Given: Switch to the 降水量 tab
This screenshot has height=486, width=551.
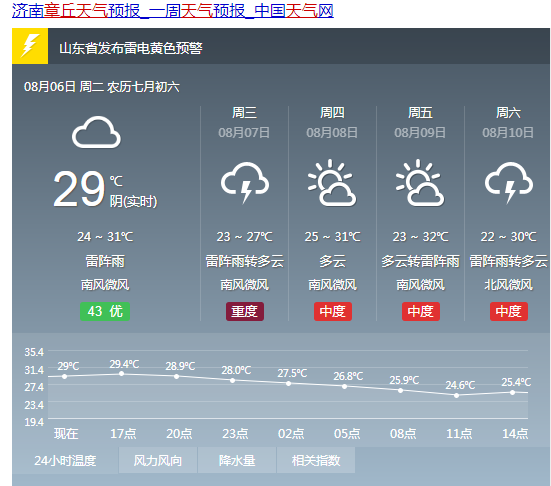Looking at the screenshot, I should pyautogui.click(x=237, y=460).
